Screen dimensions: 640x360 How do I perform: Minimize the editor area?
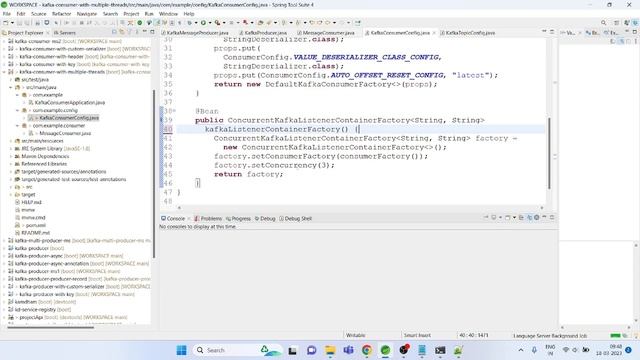(x=544, y=32)
